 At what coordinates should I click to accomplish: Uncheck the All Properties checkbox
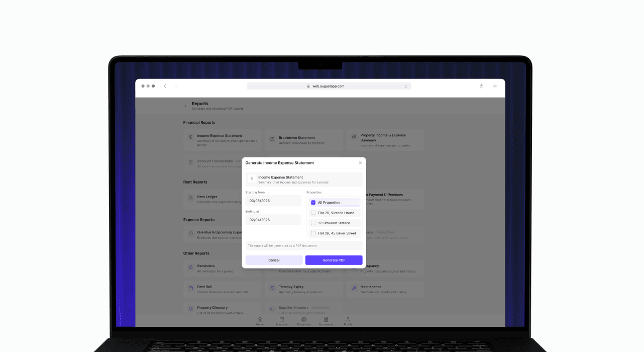point(314,202)
